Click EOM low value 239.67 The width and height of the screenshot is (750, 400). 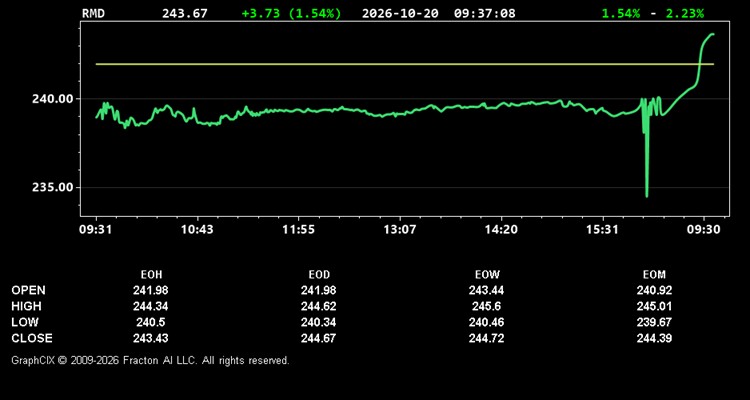(x=654, y=322)
